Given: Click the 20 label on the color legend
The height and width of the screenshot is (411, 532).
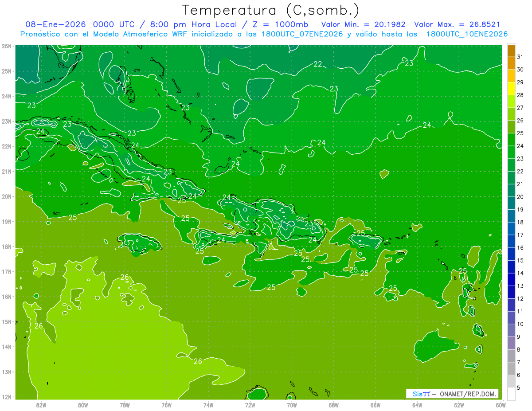Looking at the screenshot, I should tap(520, 197).
